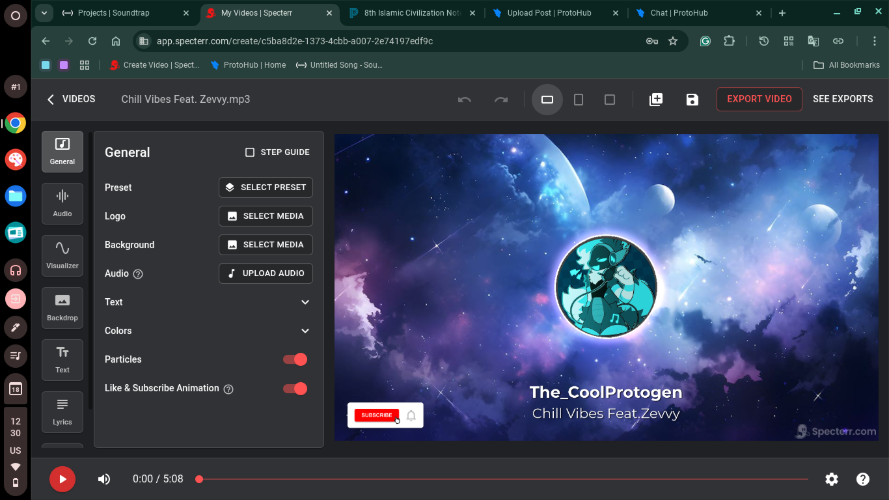Open the Audio settings panel
Image resolution: width=889 pixels, height=500 pixels.
click(x=62, y=203)
